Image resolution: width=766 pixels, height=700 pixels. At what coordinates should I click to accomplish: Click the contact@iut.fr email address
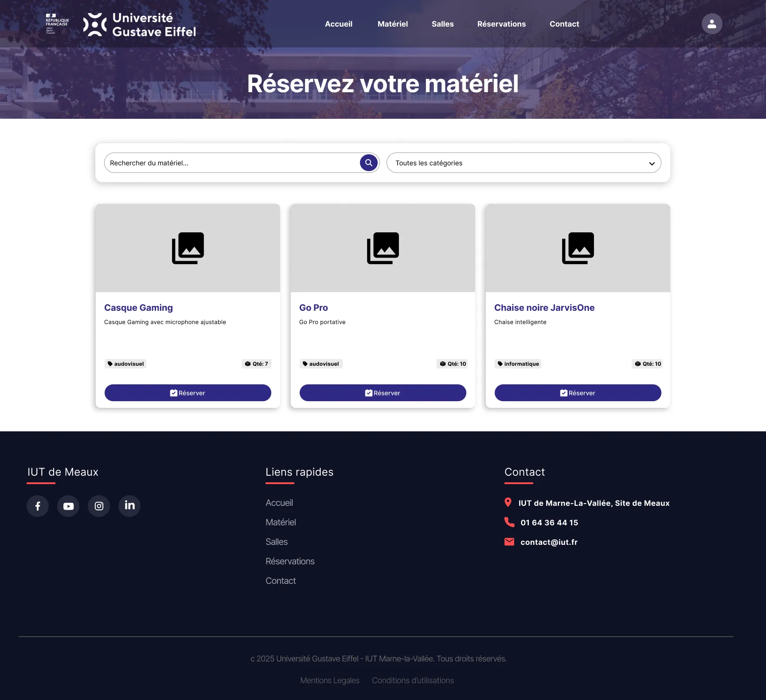(x=549, y=542)
